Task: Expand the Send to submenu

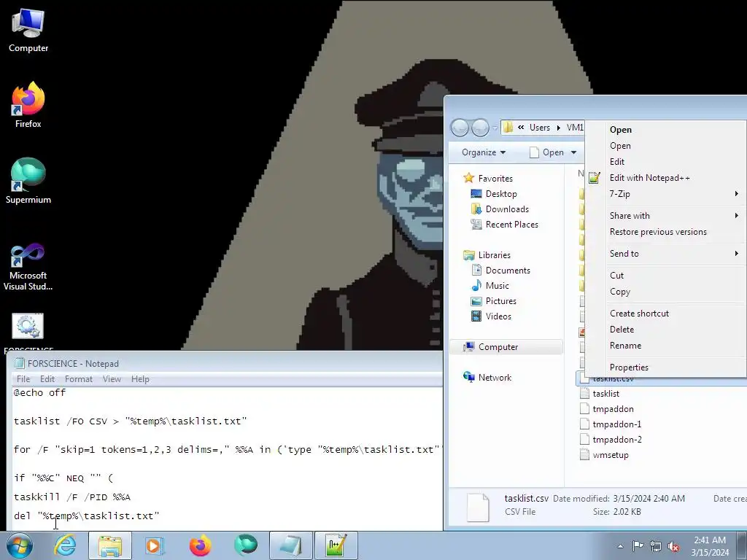Action: point(665,254)
